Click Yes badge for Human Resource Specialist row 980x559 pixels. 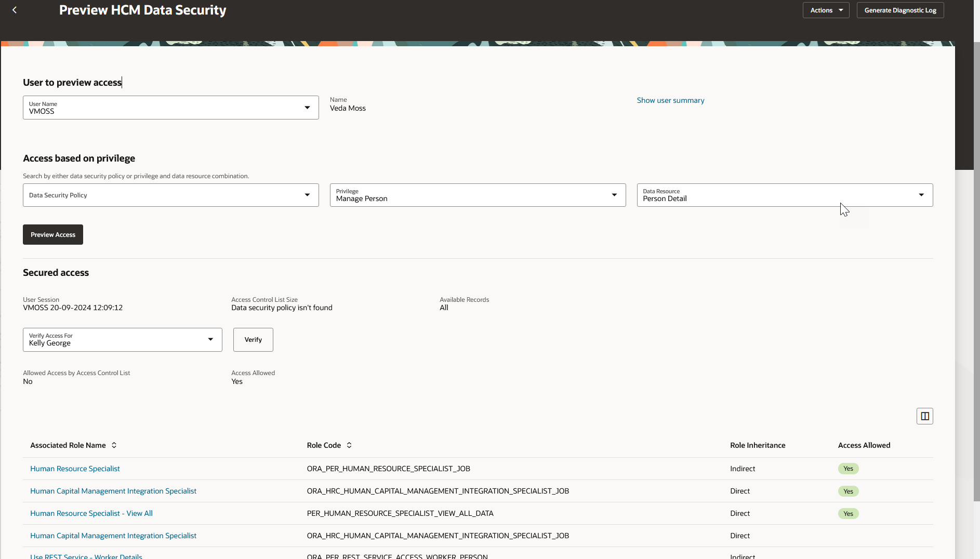pyautogui.click(x=848, y=469)
